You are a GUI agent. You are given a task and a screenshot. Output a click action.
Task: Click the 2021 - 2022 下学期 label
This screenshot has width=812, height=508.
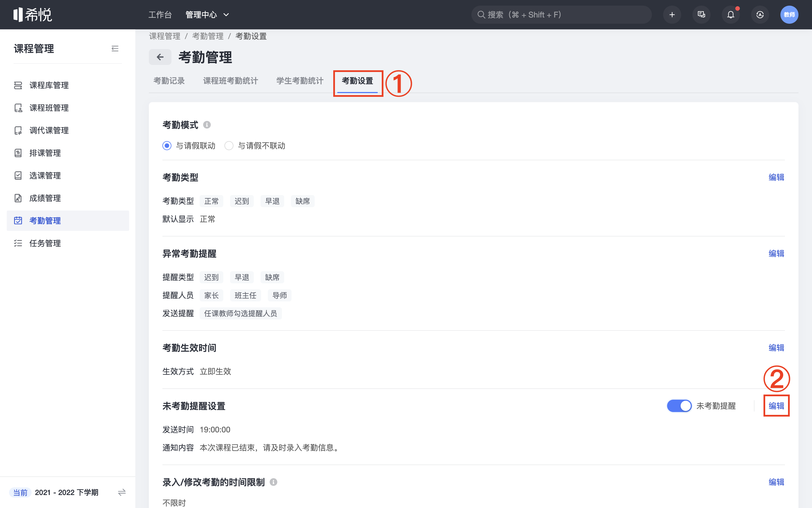67,492
